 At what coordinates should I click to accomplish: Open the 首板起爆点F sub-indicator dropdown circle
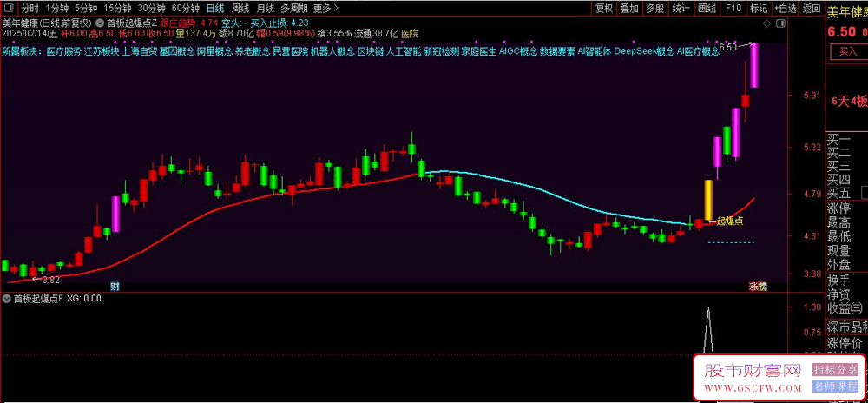pos(7,299)
